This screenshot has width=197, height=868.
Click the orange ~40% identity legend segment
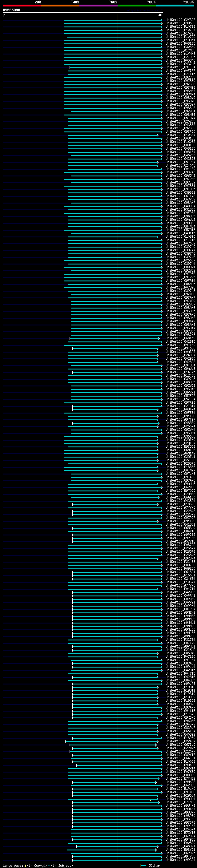click(60, 6)
